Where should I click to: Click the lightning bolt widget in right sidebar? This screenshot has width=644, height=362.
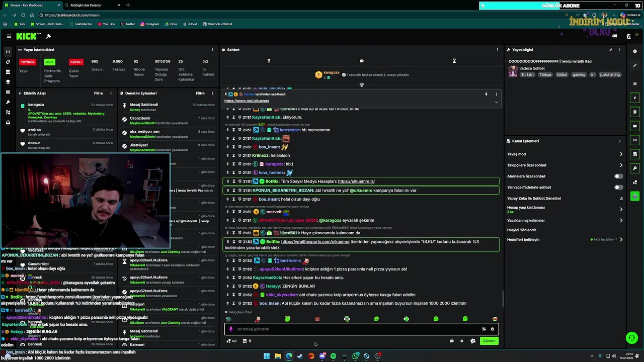(x=635, y=98)
